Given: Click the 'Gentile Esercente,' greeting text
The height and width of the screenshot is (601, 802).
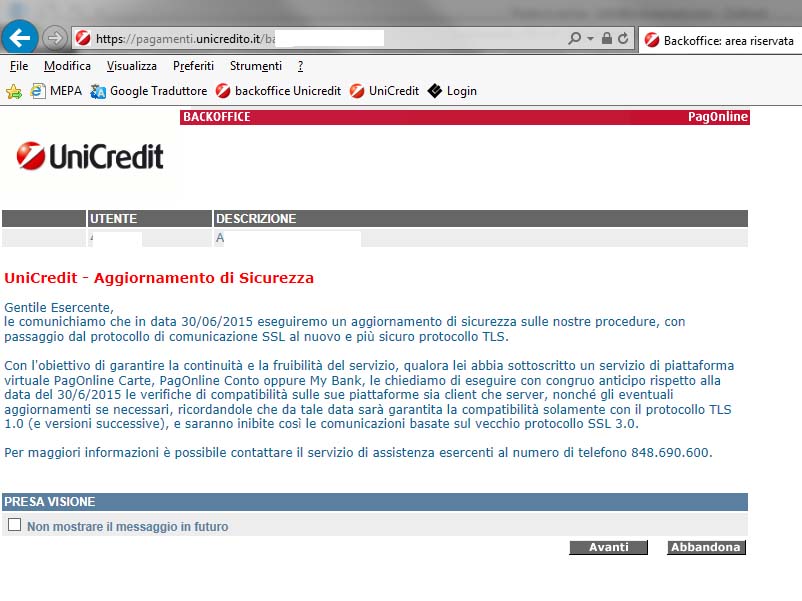Looking at the screenshot, I should pos(59,307).
